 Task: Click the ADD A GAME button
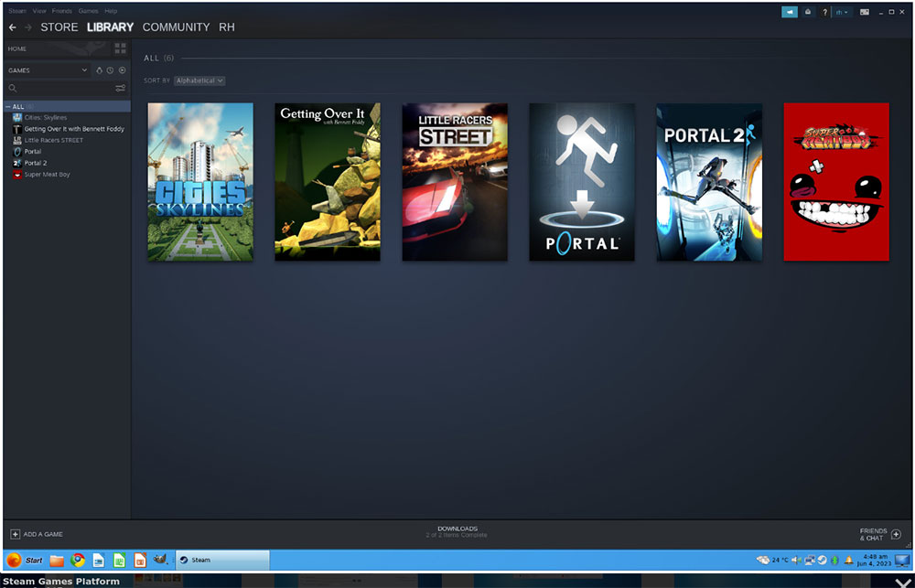37,533
